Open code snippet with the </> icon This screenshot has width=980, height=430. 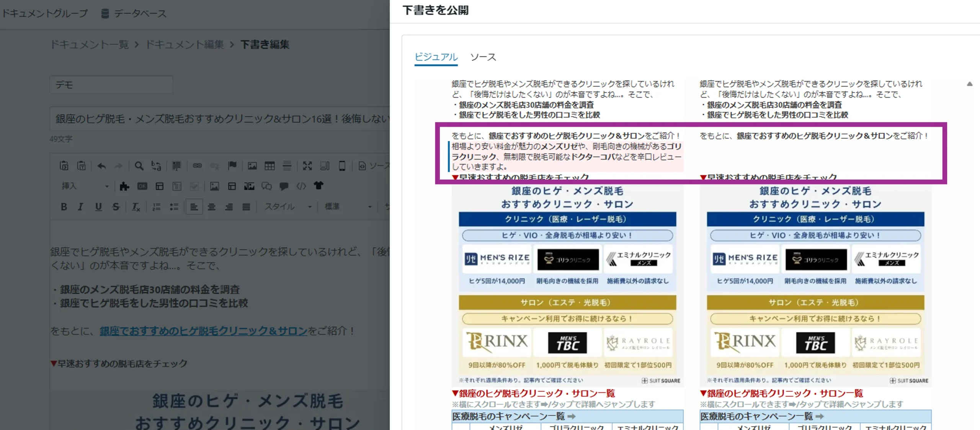click(301, 186)
